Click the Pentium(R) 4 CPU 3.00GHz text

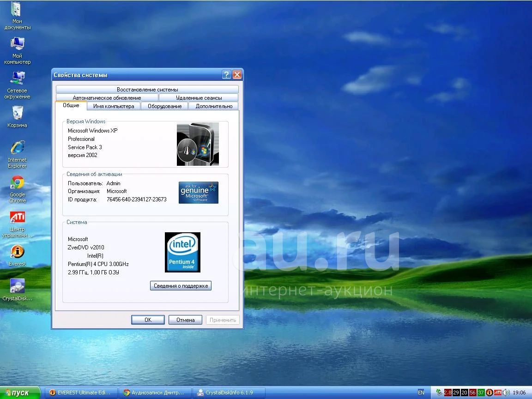pyautogui.click(x=98, y=264)
